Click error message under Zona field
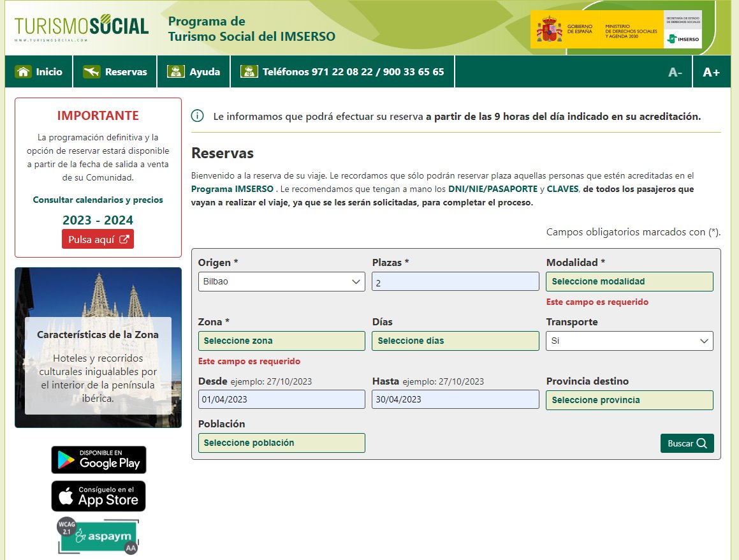This screenshot has height=560, width=739. [x=249, y=362]
